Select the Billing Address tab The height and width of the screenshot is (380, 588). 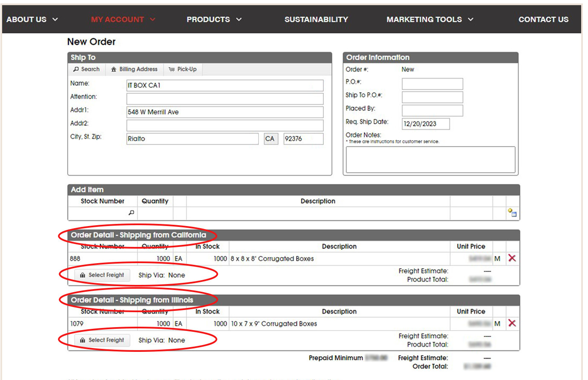[134, 69]
